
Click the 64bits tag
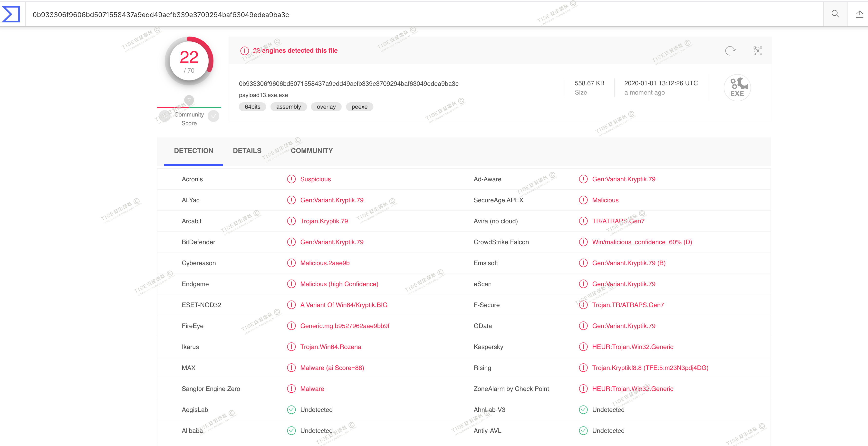click(252, 107)
